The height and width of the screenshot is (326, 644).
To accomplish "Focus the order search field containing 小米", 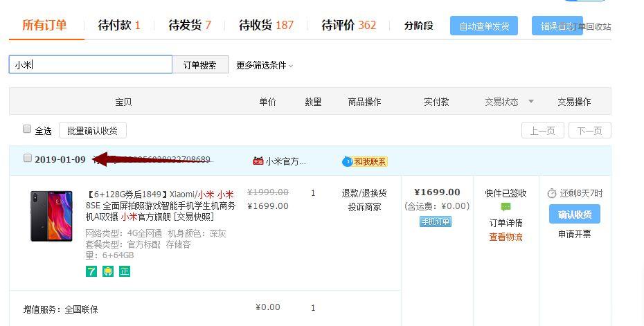I will [90, 64].
